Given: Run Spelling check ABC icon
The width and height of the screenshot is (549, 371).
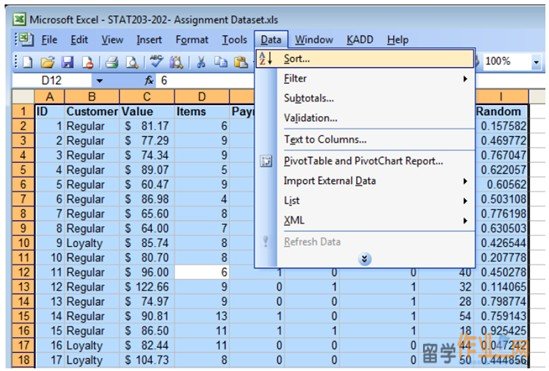Looking at the screenshot, I should [156, 62].
